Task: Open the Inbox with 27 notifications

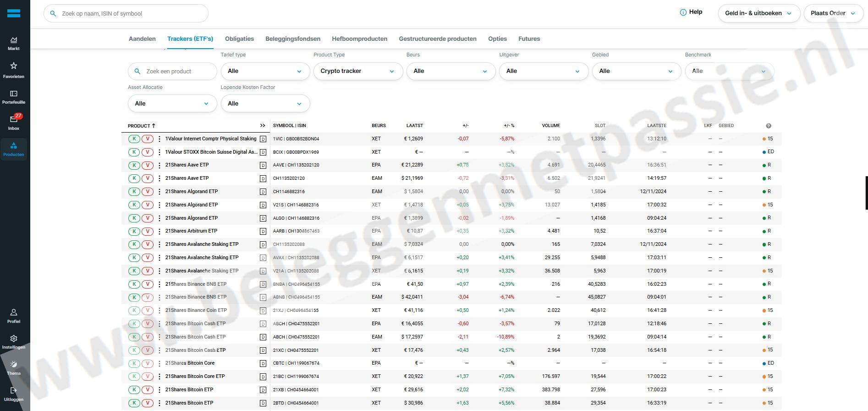Action: [x=14, y=122]
